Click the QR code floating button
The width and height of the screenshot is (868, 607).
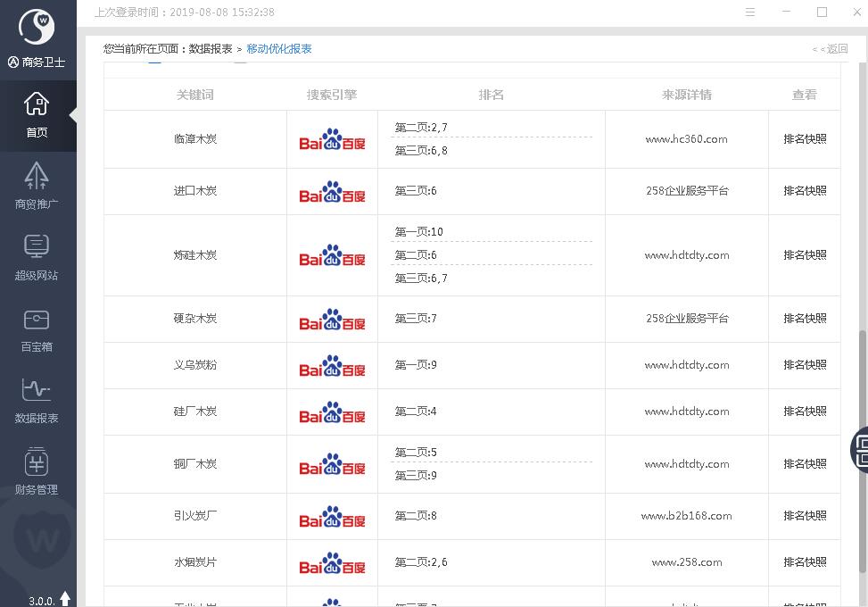pyautogui.click(x=861, y=448)
